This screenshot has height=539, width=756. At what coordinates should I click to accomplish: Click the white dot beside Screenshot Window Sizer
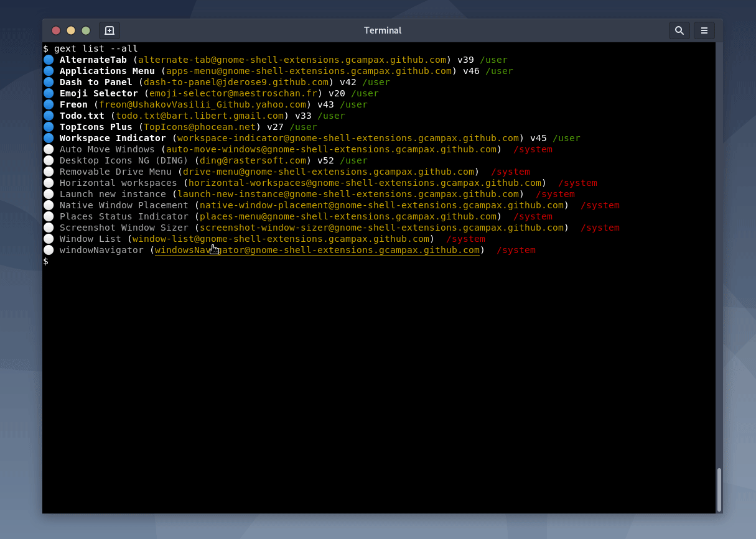coord(49,228)
